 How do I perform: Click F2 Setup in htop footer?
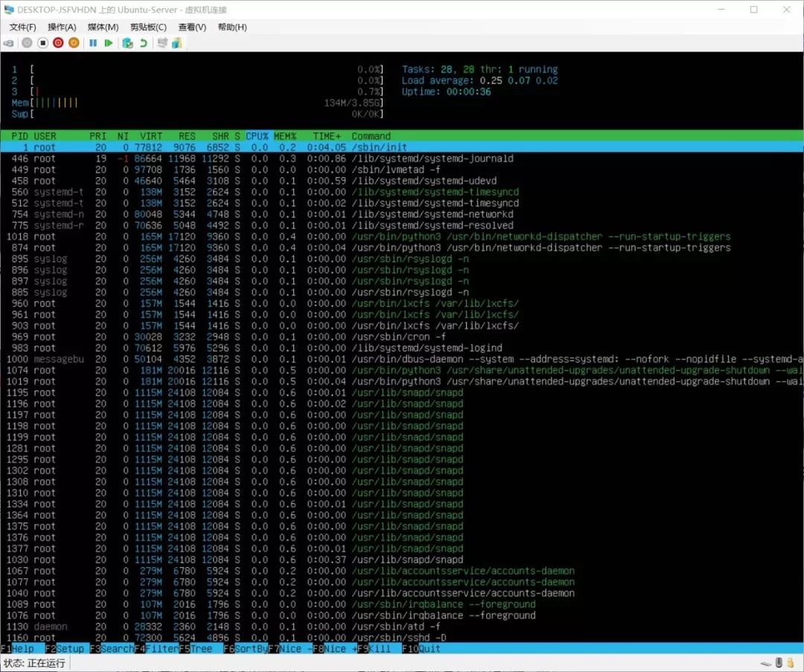click(65, 649)
